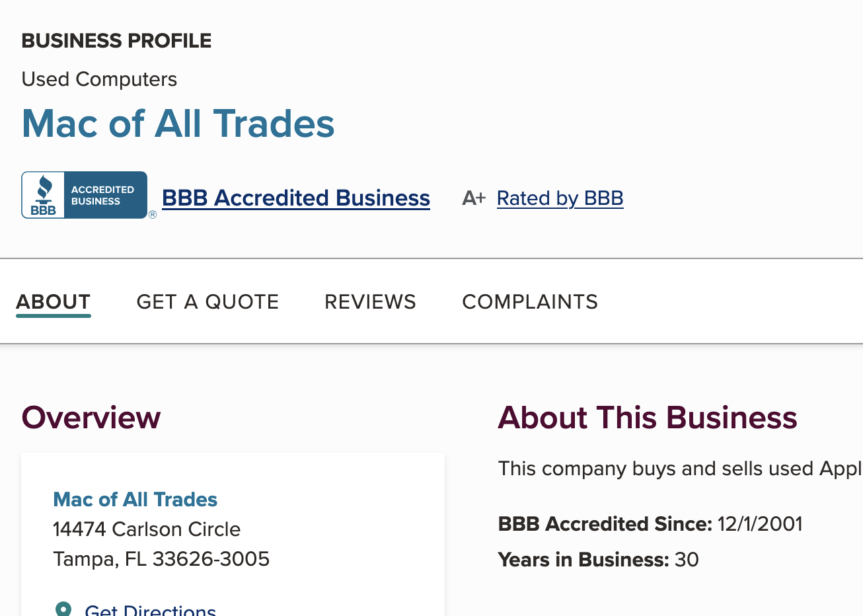
Task: Click the A+ rating next to Rated by BBB
Action: point(473,198)
